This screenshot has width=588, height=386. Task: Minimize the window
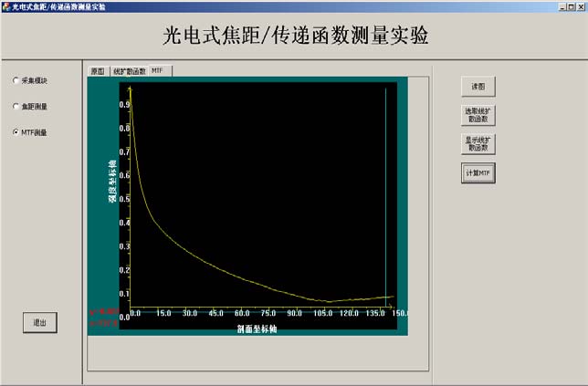click(x=562, y=6)
